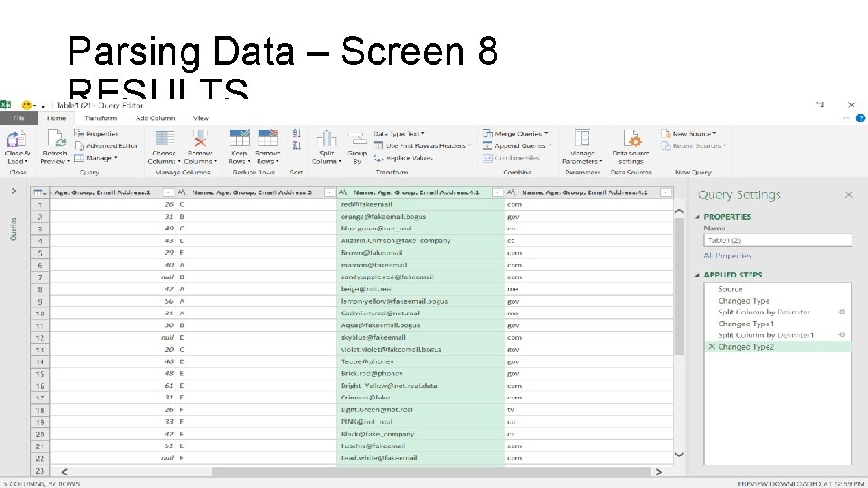Open filter dropdown for Email Address.2 column
This screenshot has height=488, width=868.
(168, 192)
